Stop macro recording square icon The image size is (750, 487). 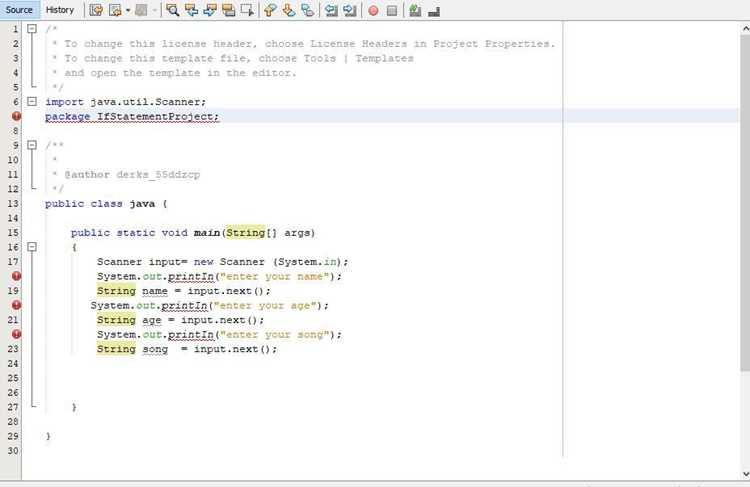[x=392, y=11]
